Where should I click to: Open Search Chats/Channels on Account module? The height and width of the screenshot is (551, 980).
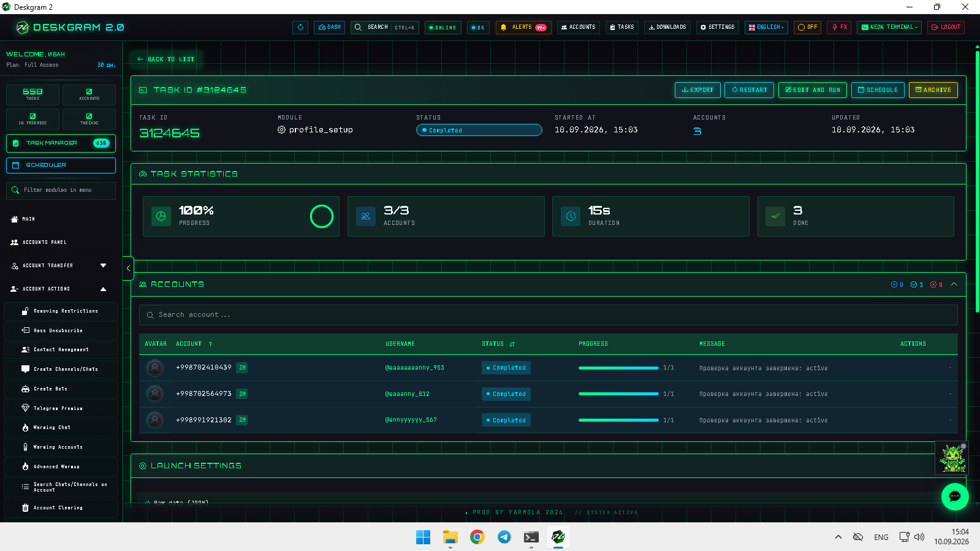click(61, 487)
